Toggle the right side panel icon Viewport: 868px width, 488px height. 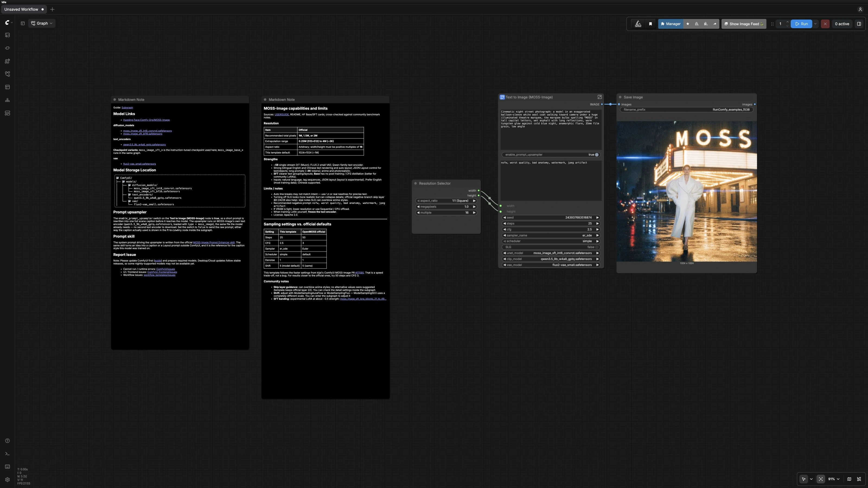point(859,24)
